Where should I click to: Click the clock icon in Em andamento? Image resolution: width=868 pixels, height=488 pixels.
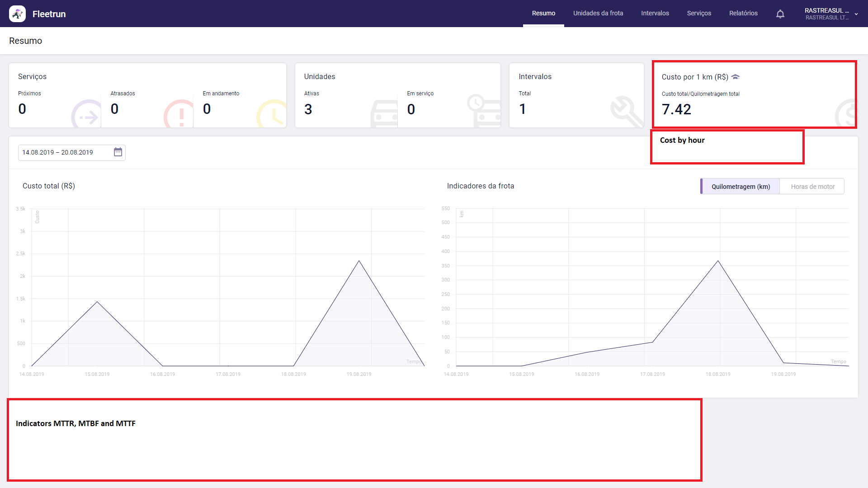tap(272, 115)
